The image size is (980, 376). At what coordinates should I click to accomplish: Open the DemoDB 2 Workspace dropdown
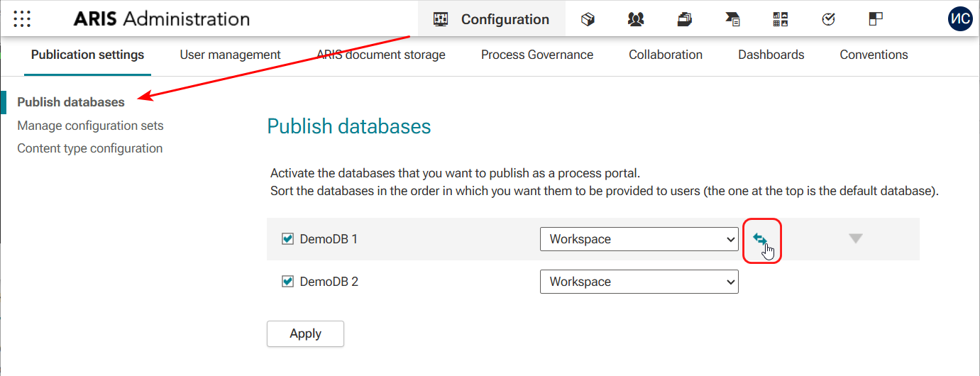pos(639,282)
